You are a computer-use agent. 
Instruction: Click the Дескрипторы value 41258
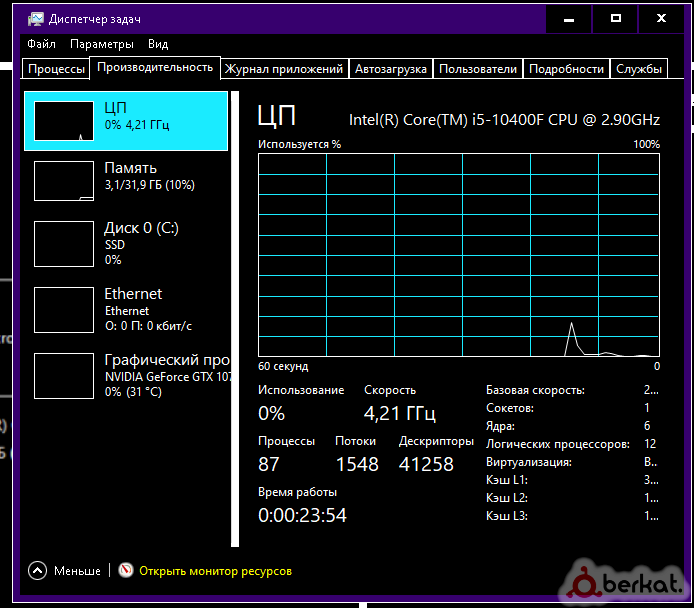tap(426, 464)
